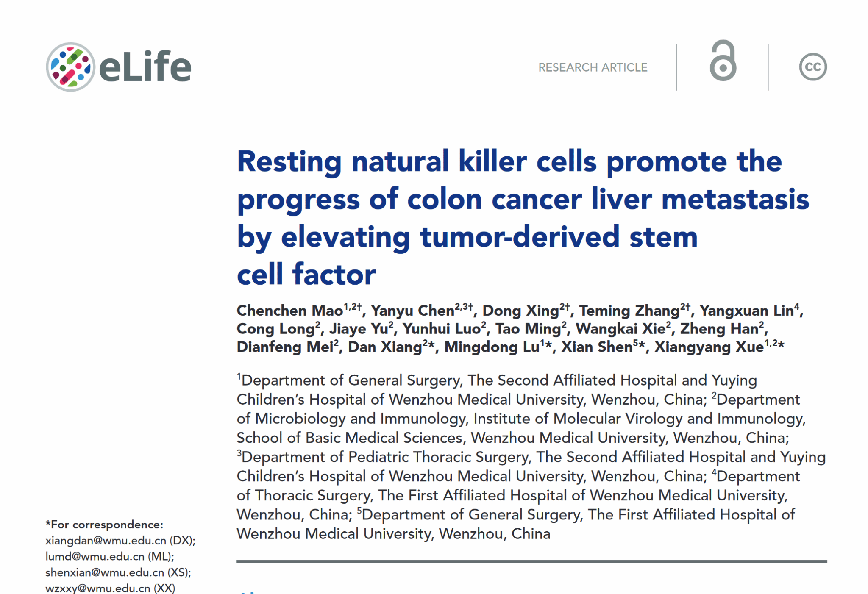Open the lumd@wmu.edu.cn email link
The height and width of the screenshot is (594, 868).
click(x=95, y=556)
